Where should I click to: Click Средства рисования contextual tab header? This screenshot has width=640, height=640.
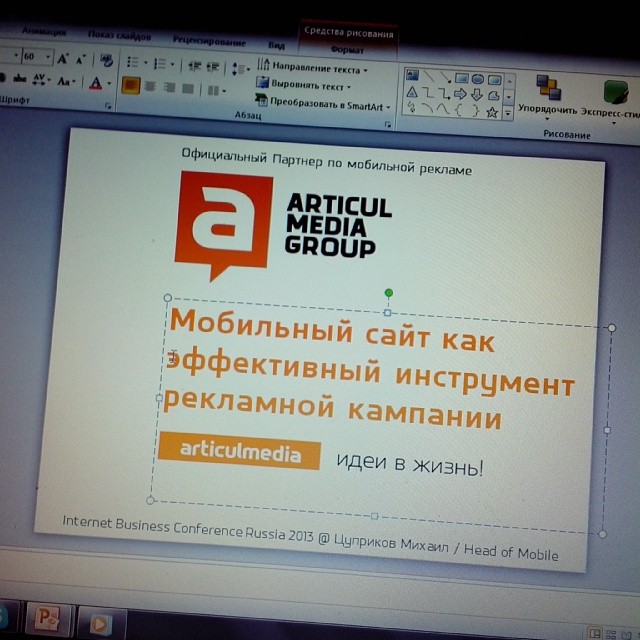(x=349, y=32)
